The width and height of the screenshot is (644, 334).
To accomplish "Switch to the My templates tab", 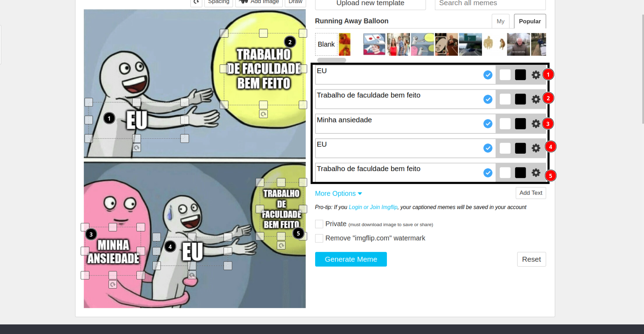I will click(500, 21).
